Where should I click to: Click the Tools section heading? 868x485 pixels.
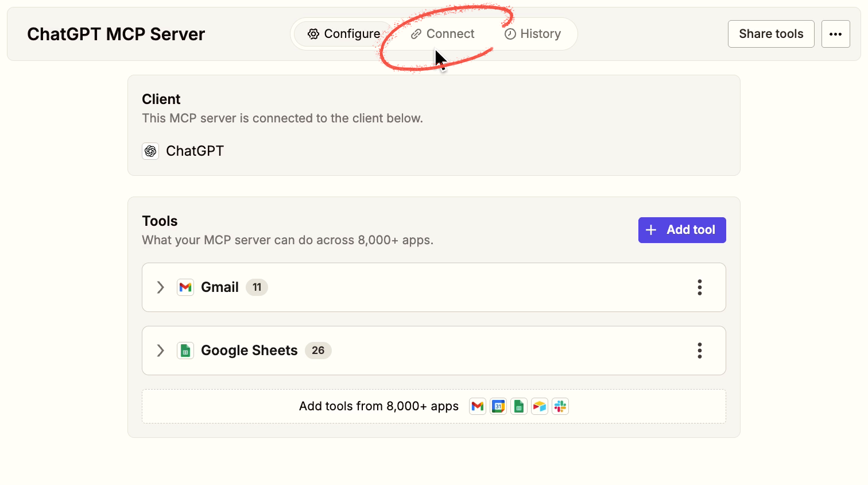click(x=160, y=221)
